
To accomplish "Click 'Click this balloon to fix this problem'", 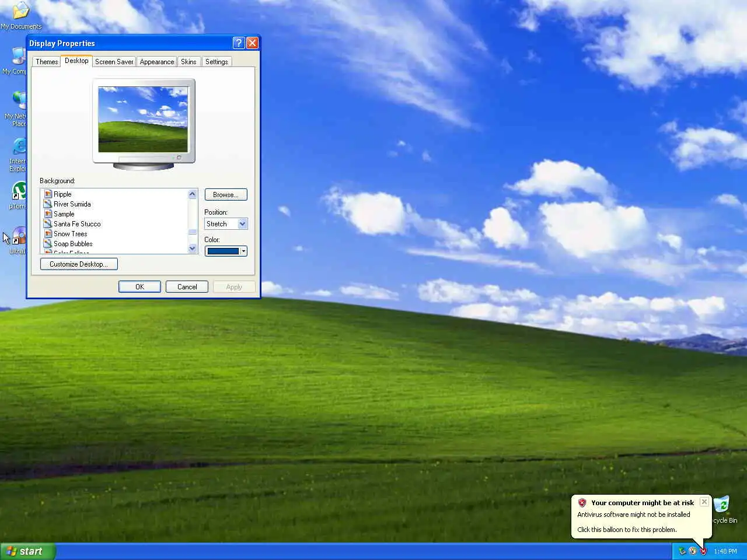I will click(x=627, y=530).
